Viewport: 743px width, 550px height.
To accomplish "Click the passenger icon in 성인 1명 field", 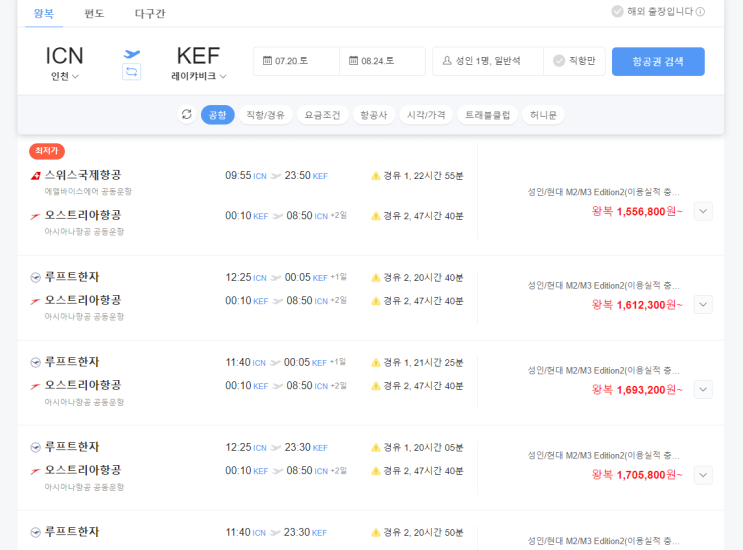I will point(447,61).
